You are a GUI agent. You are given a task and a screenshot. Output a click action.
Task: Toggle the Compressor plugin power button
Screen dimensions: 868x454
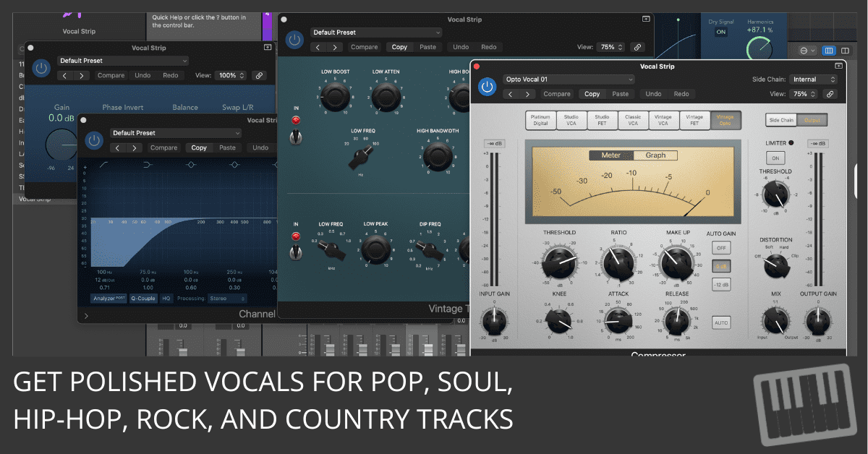pyautogui.click(x=488, y=87)
